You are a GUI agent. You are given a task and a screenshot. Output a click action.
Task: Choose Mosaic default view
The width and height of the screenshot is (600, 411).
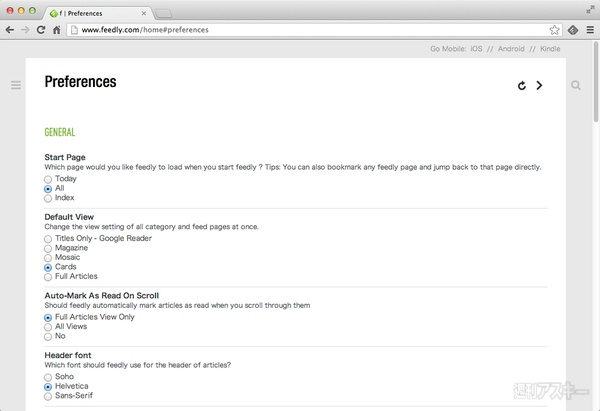pyautogui.click(x=48, y=258)
